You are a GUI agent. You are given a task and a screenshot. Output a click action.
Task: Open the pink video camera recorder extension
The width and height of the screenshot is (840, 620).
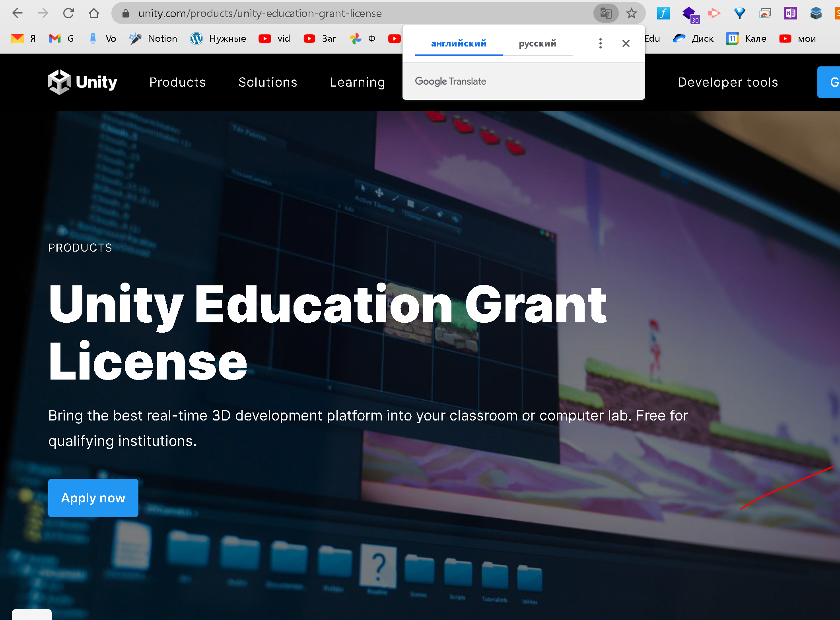[x=714, y=14]
